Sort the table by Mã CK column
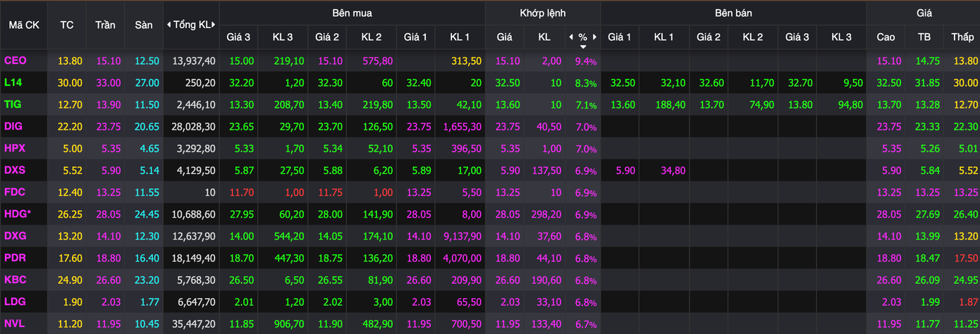The image size is (980, 334). click(23, 25)
